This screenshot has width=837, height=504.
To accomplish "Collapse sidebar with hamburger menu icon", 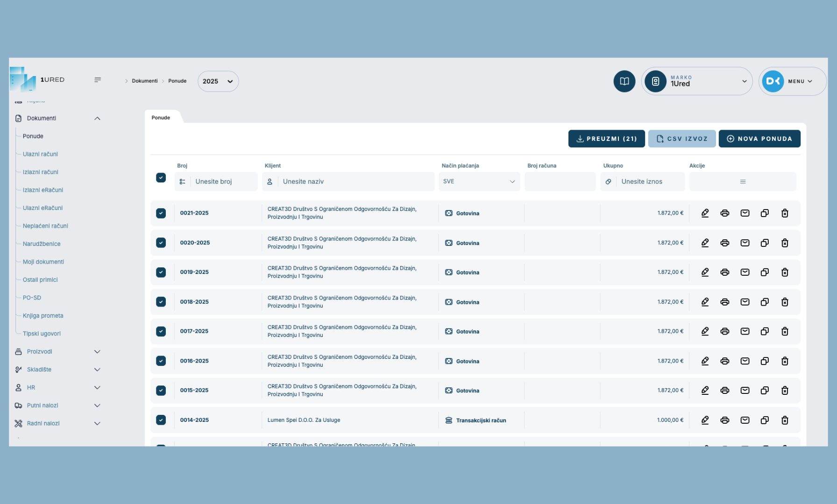I will 98,80.
